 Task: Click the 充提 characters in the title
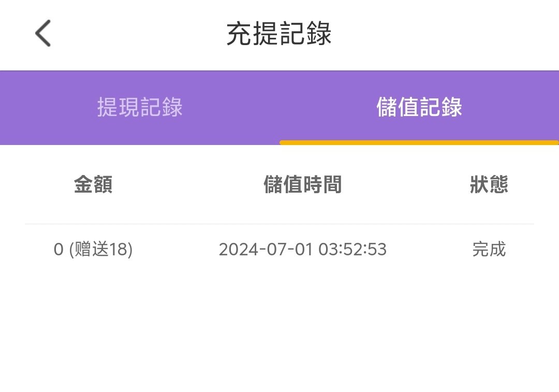point(253,34)
